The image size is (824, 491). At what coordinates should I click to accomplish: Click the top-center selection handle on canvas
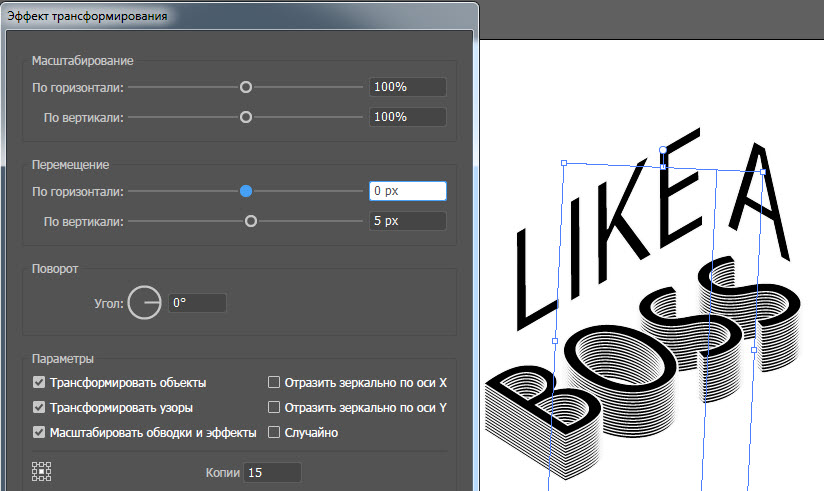click(x=663, y=167)
